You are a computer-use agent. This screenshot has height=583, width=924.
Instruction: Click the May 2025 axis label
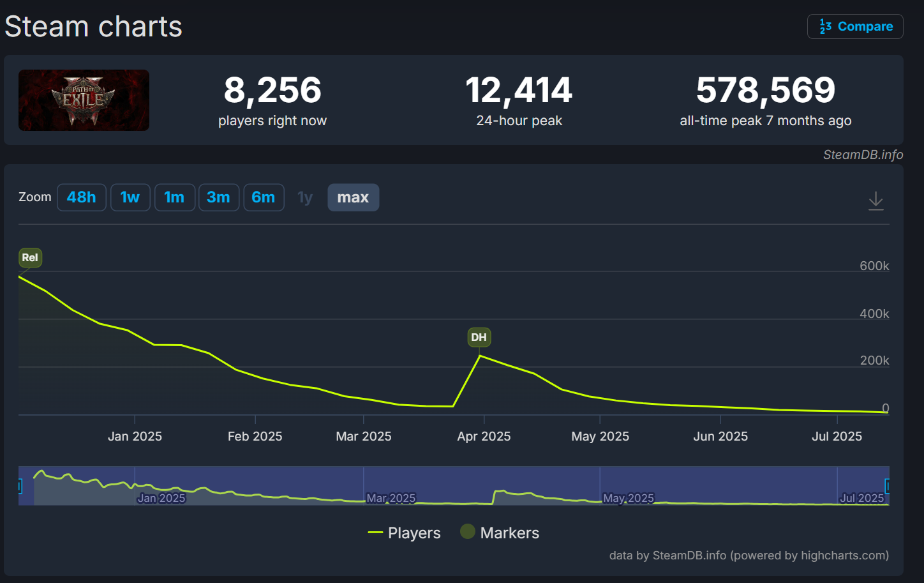600,436
